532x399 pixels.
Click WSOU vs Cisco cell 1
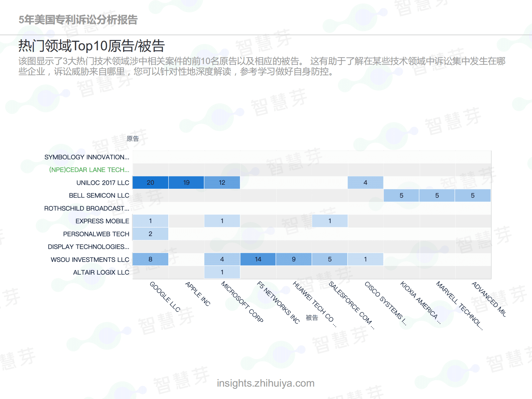tap(365, 260)
